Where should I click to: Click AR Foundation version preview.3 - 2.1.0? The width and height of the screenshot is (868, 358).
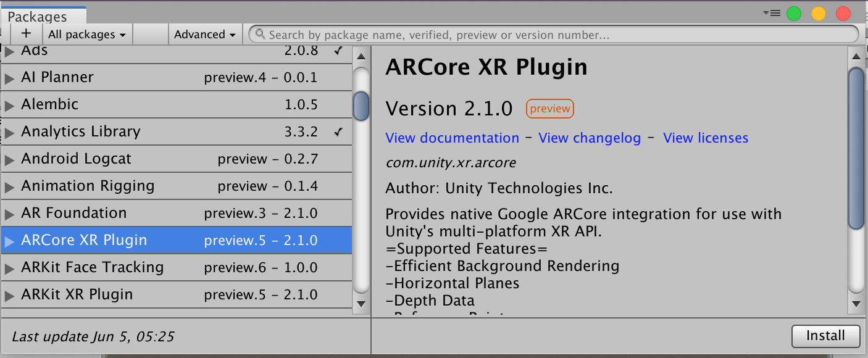pyautogui.click(x=261, y=214)
